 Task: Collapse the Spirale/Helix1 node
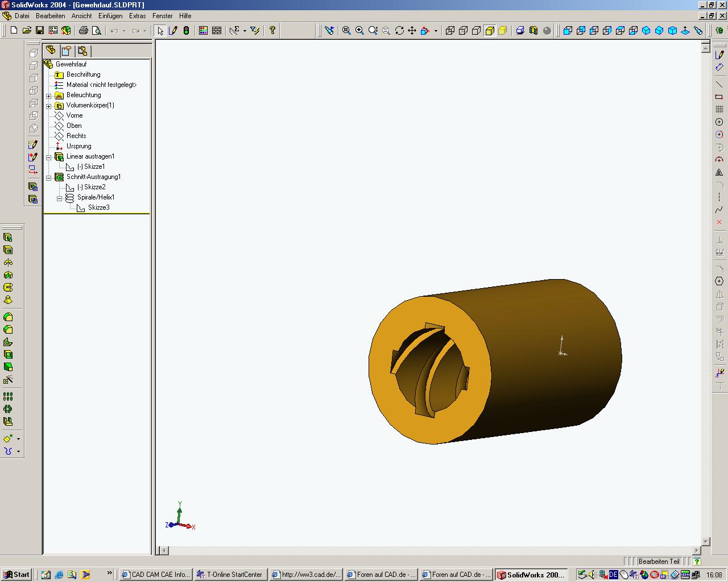(x=60, y=198)
